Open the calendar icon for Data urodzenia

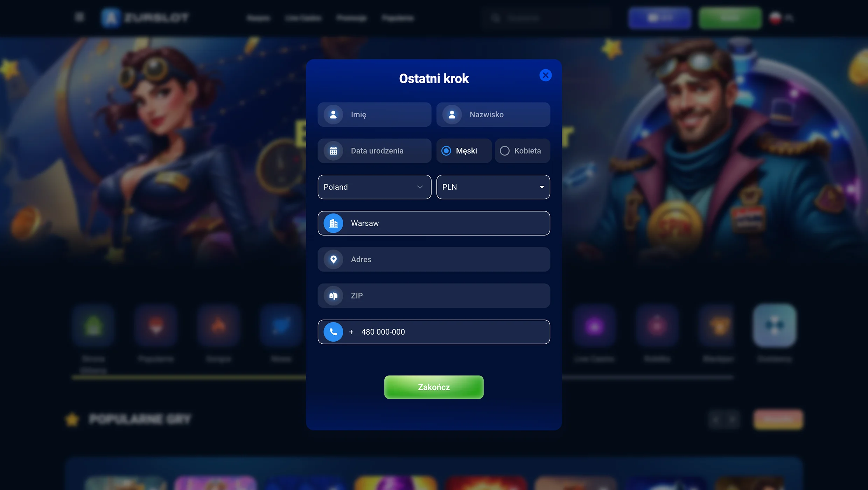(333, 151)
